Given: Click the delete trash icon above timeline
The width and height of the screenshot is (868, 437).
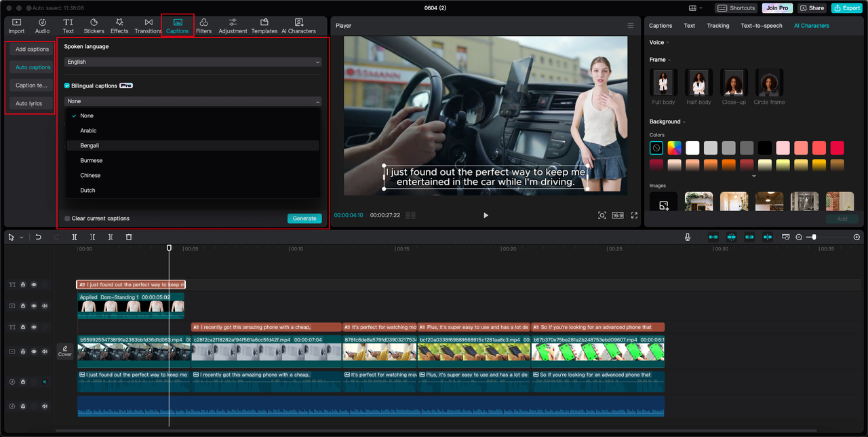Looking at the screenshot, I should coord(129,237).
